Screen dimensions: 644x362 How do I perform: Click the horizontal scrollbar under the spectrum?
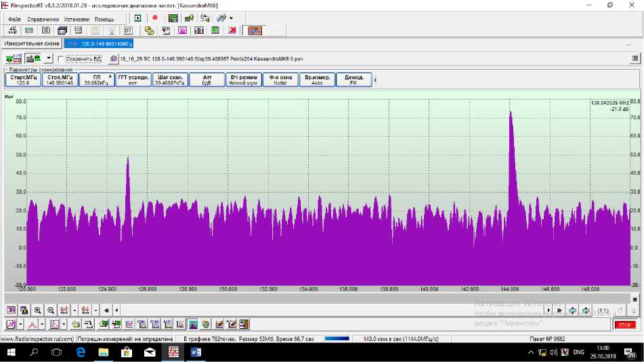[x=318, y=298]
